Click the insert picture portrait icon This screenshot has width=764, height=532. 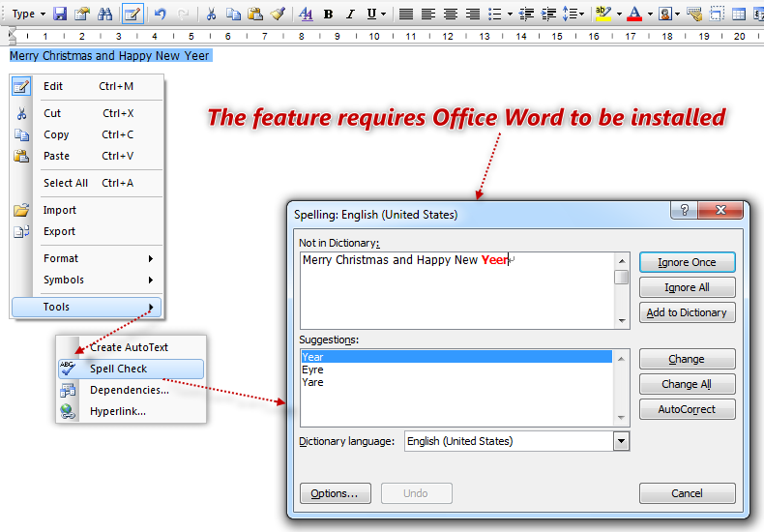pyautogui.click(x=665, y=14)
